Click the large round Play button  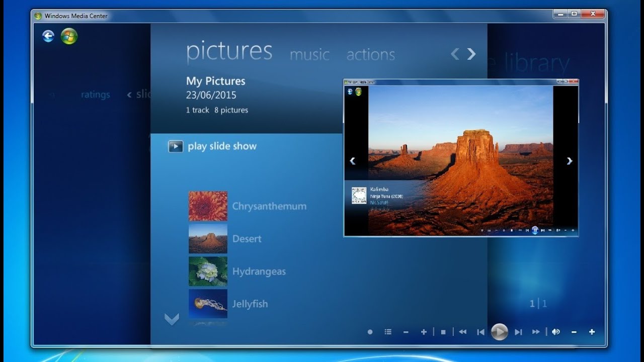click(x=499, y=332)
